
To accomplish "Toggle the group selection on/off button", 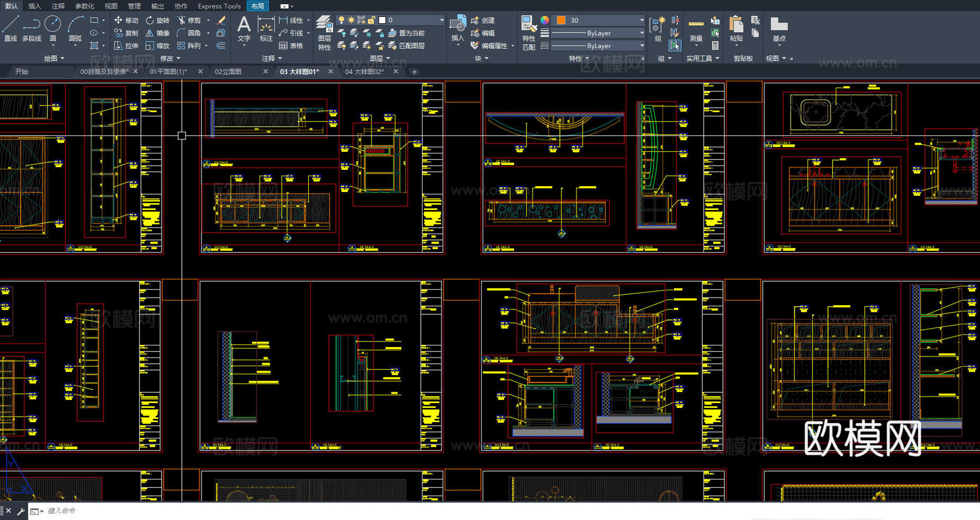I will tap(675, 46).
